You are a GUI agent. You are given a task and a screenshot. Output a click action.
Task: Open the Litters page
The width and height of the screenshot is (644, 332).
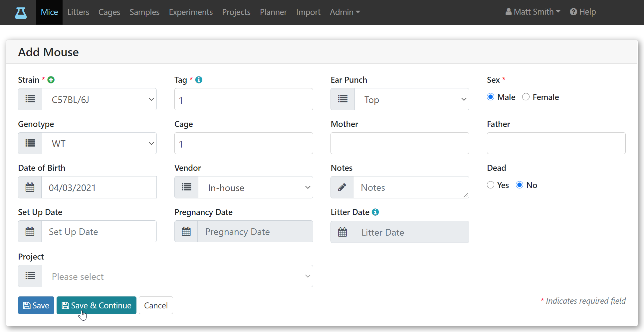coord(78,12)
